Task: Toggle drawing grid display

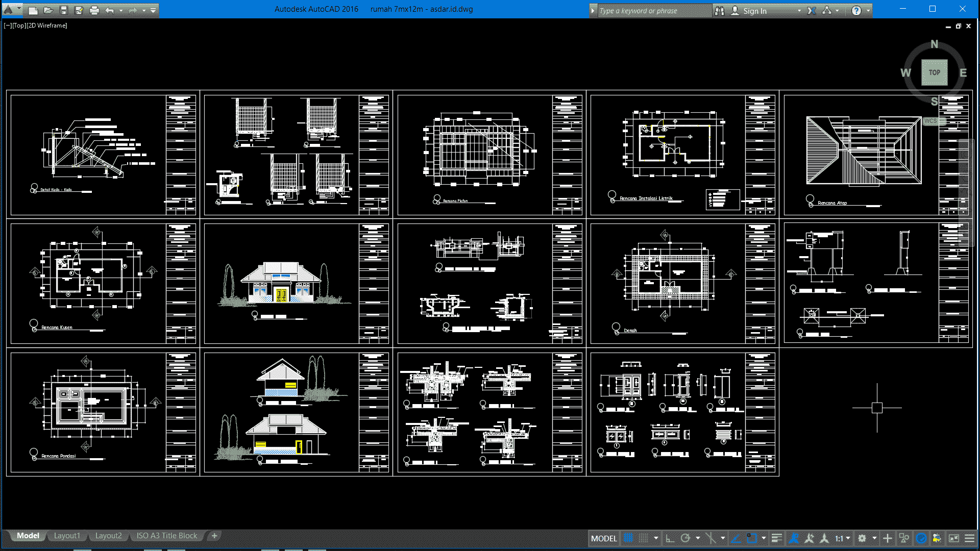Action: pyautogui.click(x=628, y=538)
